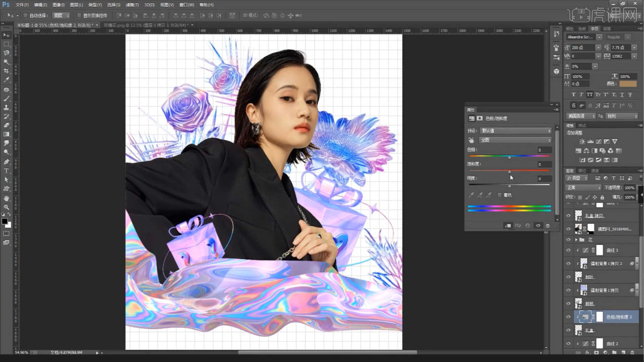This screenshot has width=644, height=362.
Task: Select the Eraser tool
Action: coord(6,125)
